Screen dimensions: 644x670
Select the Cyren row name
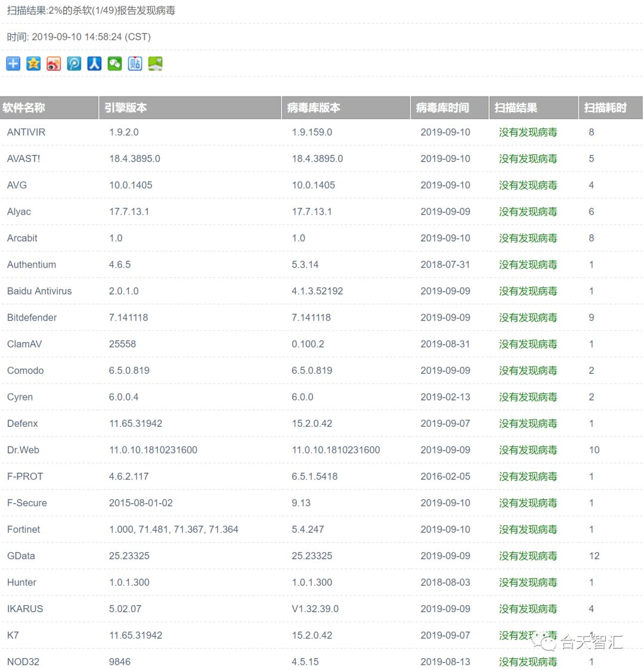pos(20,397)
